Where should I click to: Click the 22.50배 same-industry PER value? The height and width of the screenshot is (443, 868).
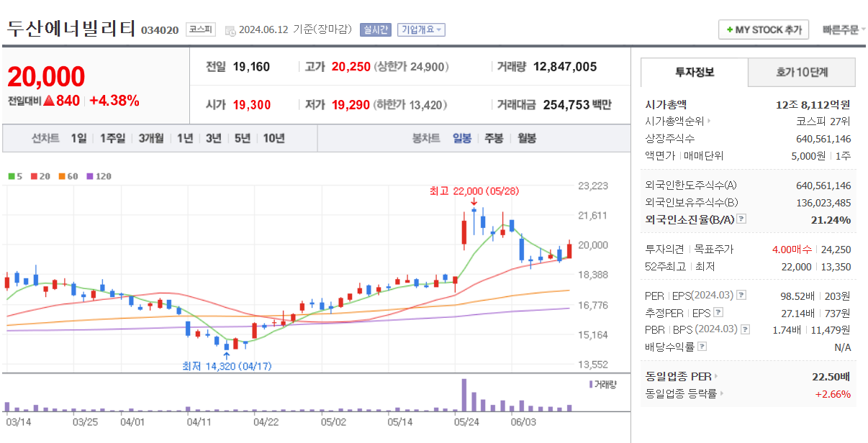click(831, 376)
